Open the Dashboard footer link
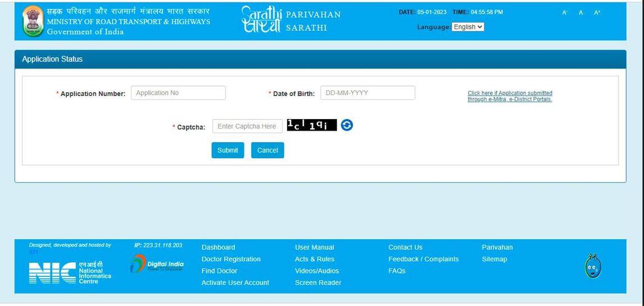The height and width of the screenshot is (306, 644). coord(218,248)
